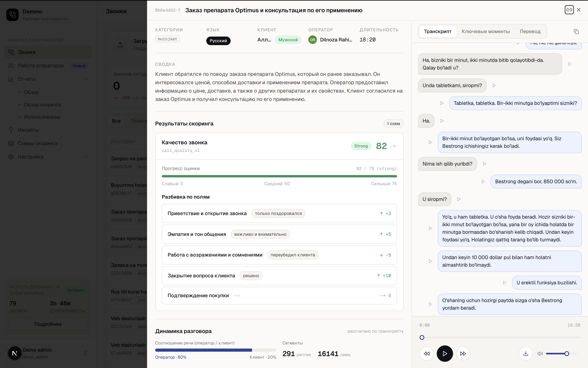Open the 'Приветствие и открытие звонка' field row
The width and height of the screenshot is (588, 368).
[x=279, y=213]
